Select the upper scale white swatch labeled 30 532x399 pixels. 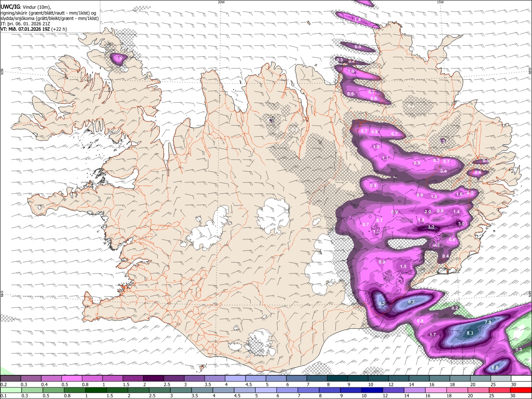522,378
